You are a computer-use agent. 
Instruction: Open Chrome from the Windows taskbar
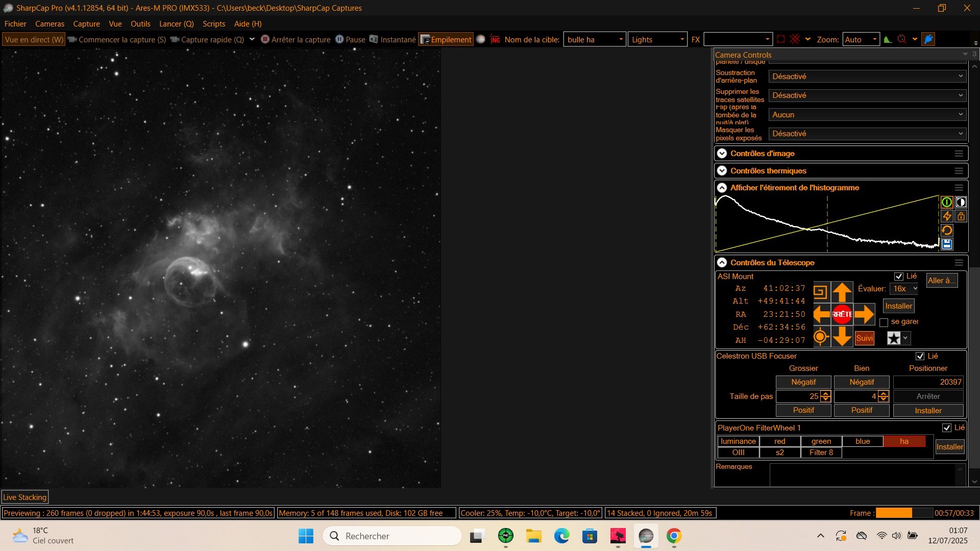pos(674,536)
